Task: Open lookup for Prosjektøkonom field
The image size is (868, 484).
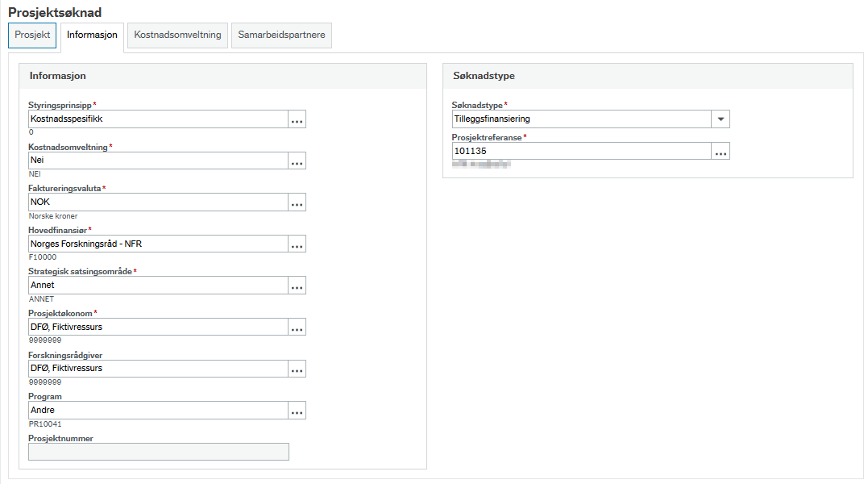Action: pyautogui.click(x=297, y=327)
